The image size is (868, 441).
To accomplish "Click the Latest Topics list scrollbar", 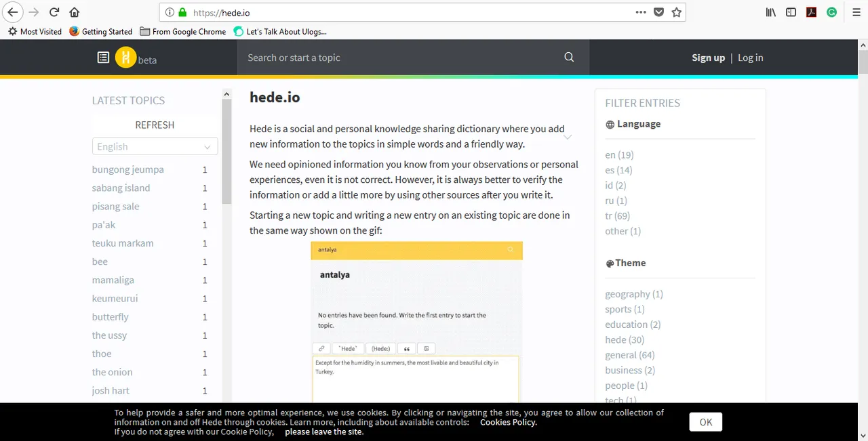I will click(226, 152).
